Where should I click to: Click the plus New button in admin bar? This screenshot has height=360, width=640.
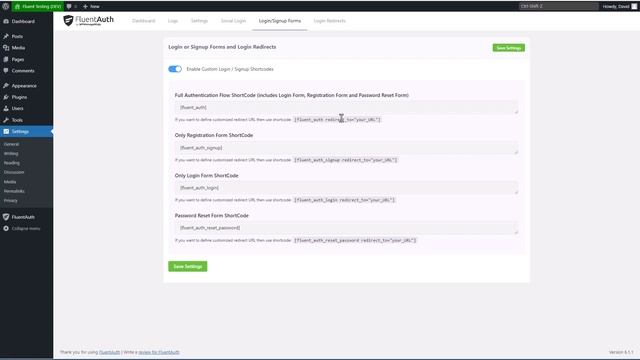click(x=91, y=7)
